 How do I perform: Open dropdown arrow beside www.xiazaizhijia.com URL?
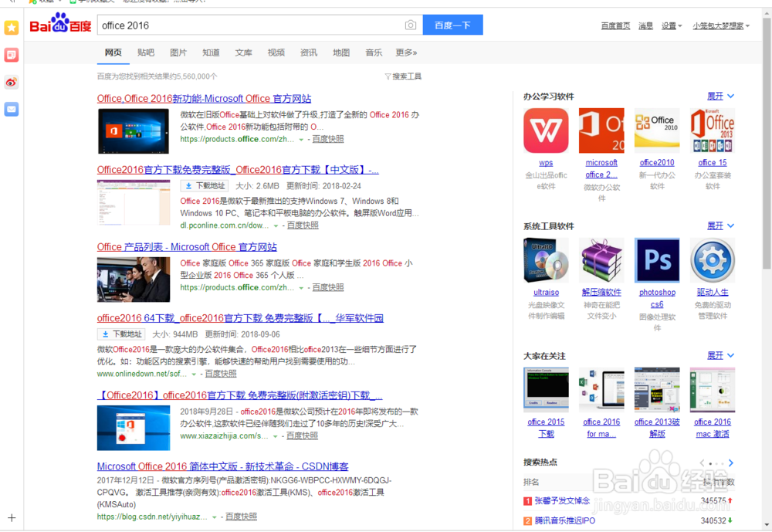(x=276, y=436)
